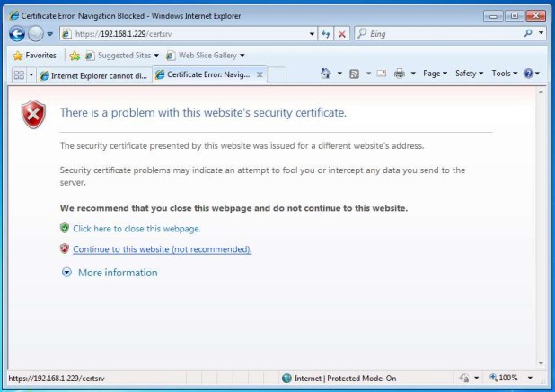Click the Home page icon
555x392 pixels.
coord(326,74)
